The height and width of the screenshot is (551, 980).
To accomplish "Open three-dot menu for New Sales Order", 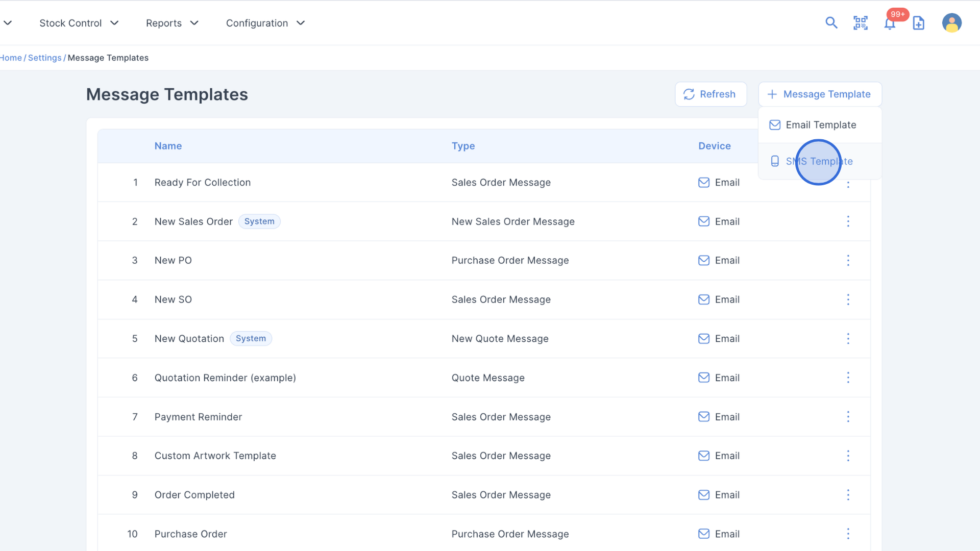I will coord(848,221).
